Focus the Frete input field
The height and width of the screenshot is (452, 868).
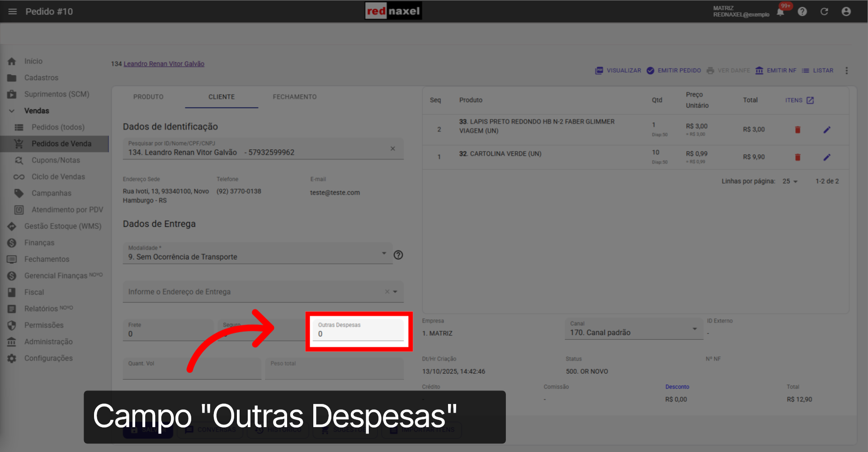point(168,330)
